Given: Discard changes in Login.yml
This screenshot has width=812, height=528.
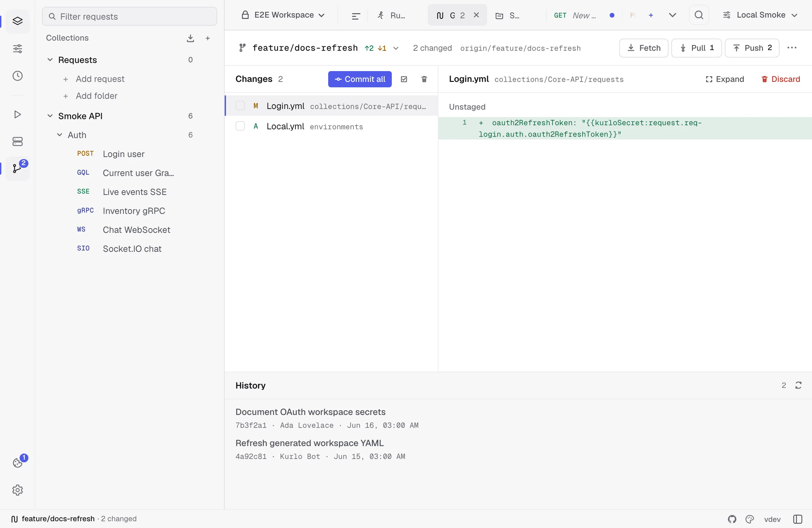Looking at the screenshot, I should point(781,79).
